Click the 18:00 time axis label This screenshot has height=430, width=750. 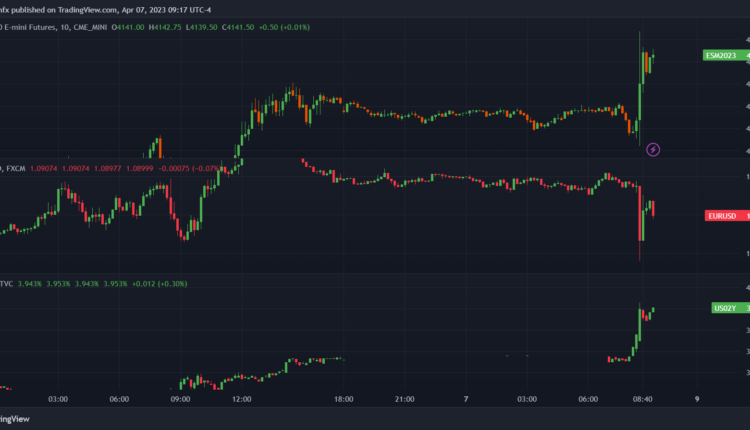point(345,399)
